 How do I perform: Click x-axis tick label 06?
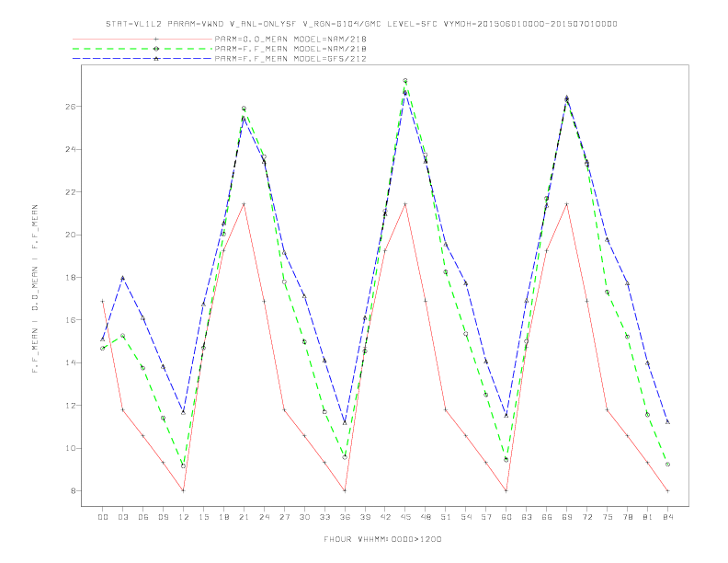coord(143,517)
